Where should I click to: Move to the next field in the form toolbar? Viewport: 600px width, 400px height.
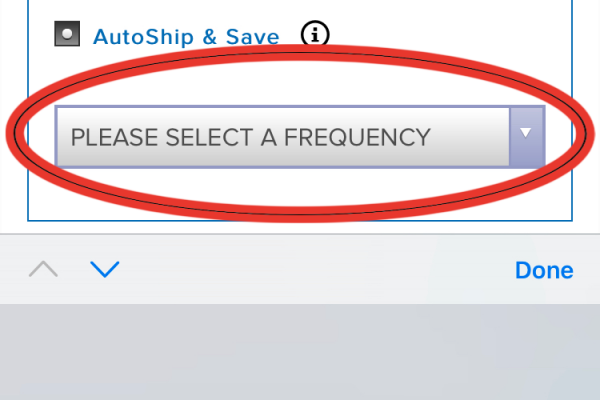pyautogui.click(x=104, y=270)
